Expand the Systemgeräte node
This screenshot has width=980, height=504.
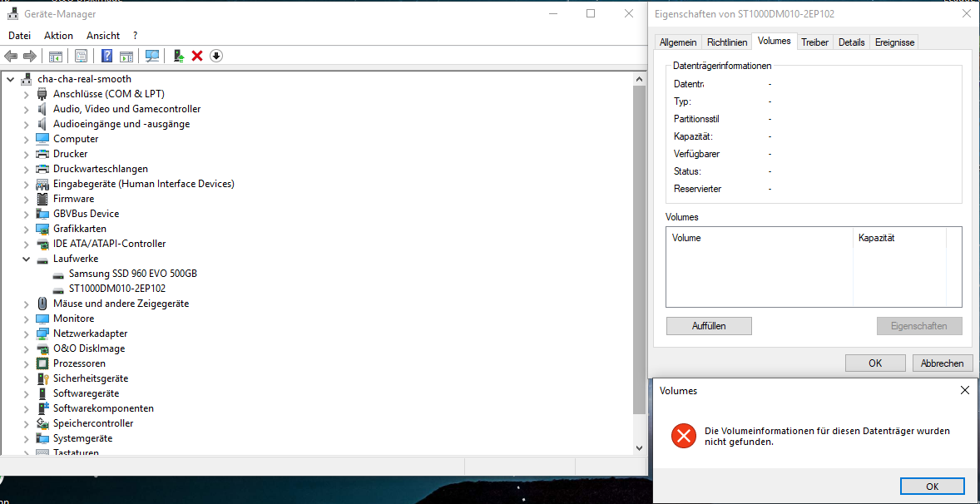point(26,439)
